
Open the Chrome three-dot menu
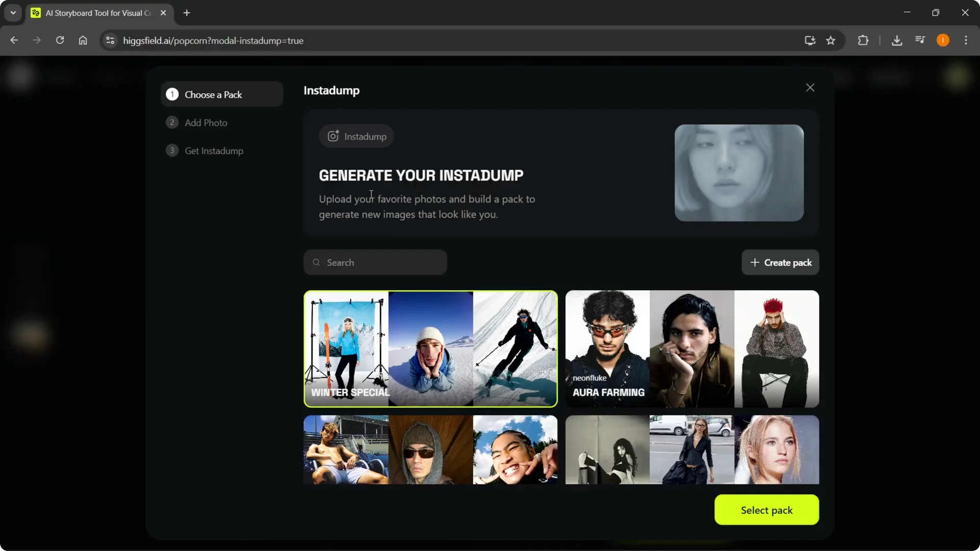click(x=966, y=40)
